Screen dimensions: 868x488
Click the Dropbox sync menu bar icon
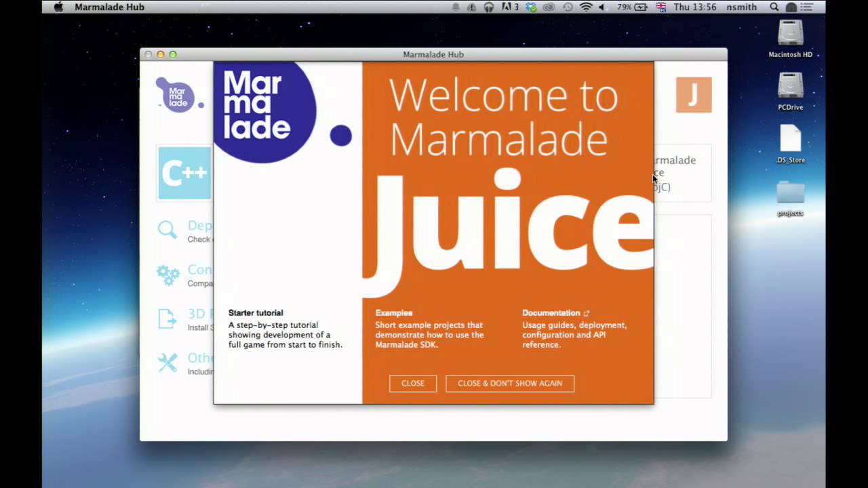coord(531,7)
